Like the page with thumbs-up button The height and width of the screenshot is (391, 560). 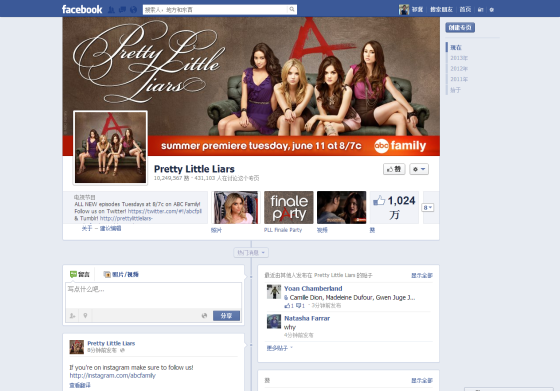pos(394,169)
